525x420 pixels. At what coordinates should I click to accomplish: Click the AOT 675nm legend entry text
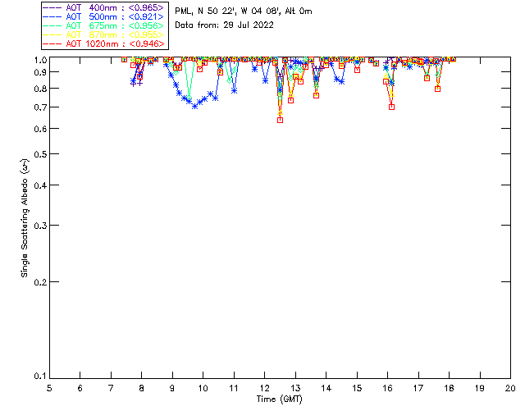pos(115,25)
